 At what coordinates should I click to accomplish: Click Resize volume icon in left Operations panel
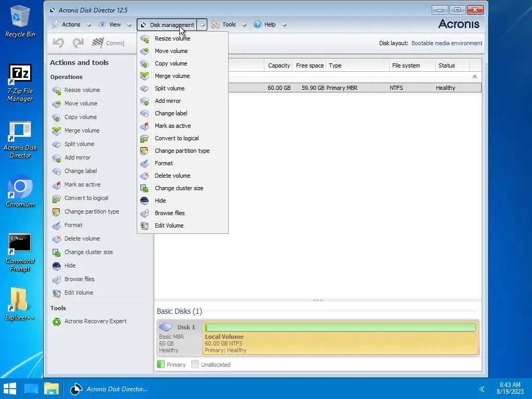point(56,90)
